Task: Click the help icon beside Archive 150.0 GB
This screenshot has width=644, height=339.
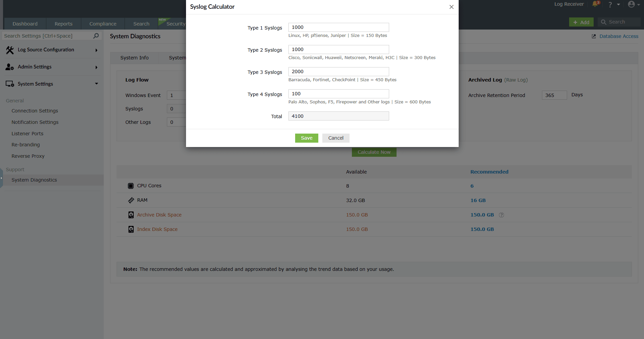Action: coord(501,215)
